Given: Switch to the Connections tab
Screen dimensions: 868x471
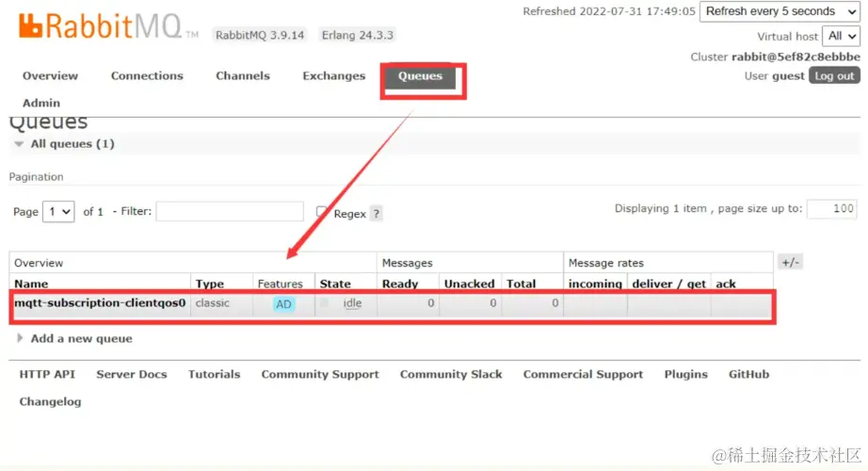Looking at the screenshot, I should [x=147, y=76].
